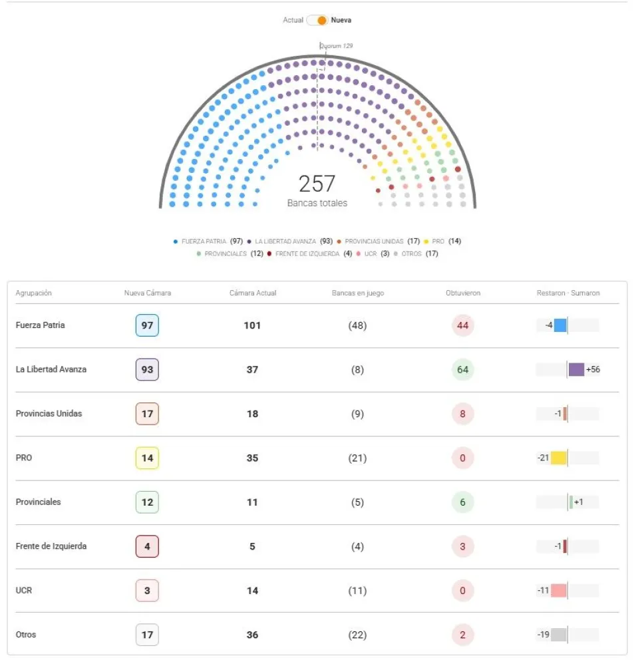Screen dimensions: 644x660
Task: Toggle the Actual/Nueva chamber switch
Action: pyautogui.click(x=318, y=20)
